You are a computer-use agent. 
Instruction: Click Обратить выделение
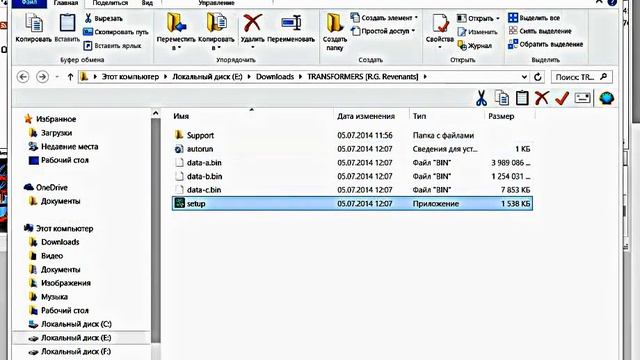pyautogui.click(x=545, y=44)
